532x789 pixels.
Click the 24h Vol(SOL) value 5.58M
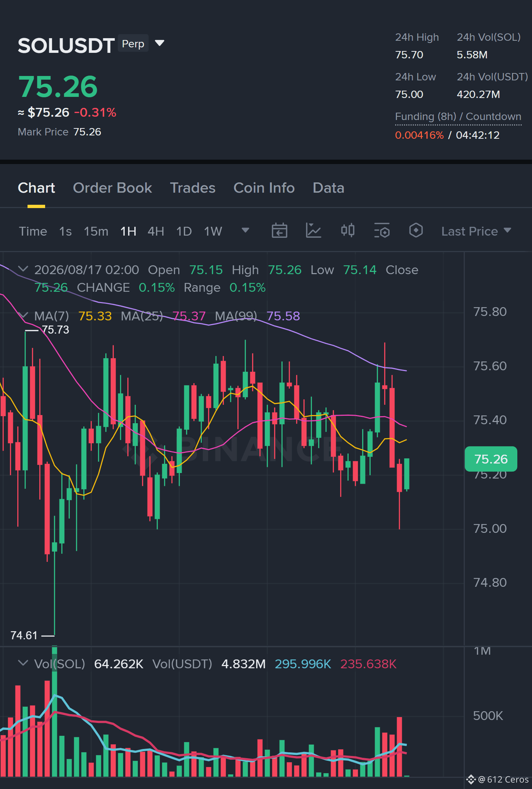472,55
